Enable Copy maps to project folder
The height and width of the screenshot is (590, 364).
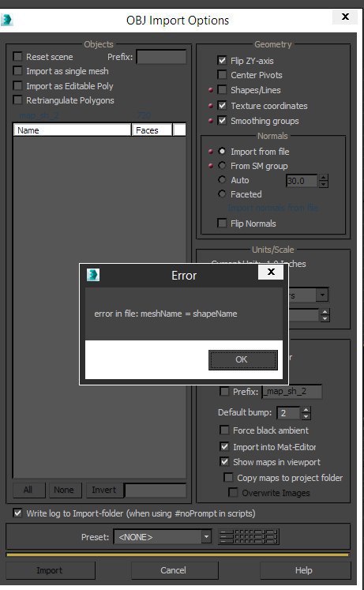tap(228, 478)
